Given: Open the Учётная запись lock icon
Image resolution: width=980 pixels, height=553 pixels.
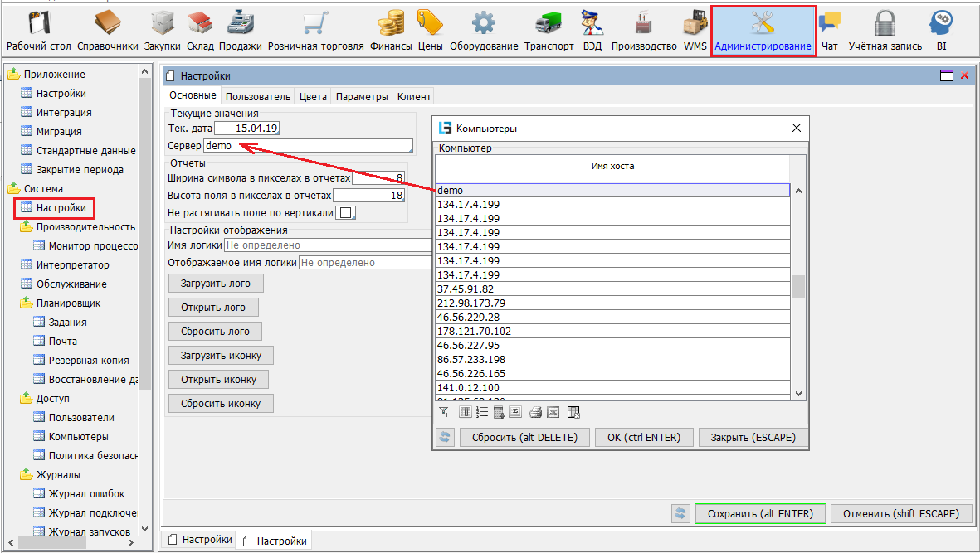Looking at the screenshot, I should pyautogui.click(x=885, y=24).
